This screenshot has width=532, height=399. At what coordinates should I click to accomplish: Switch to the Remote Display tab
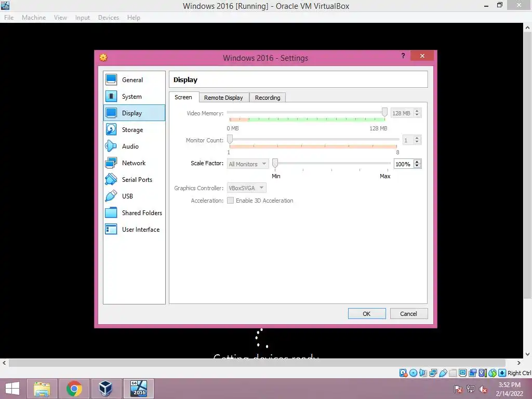pos(223,98)
